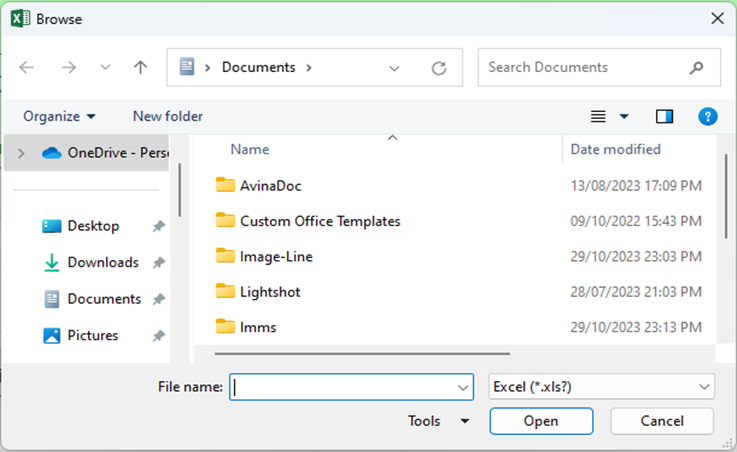Open recent locations dropdown chevron

pos(105,68)
